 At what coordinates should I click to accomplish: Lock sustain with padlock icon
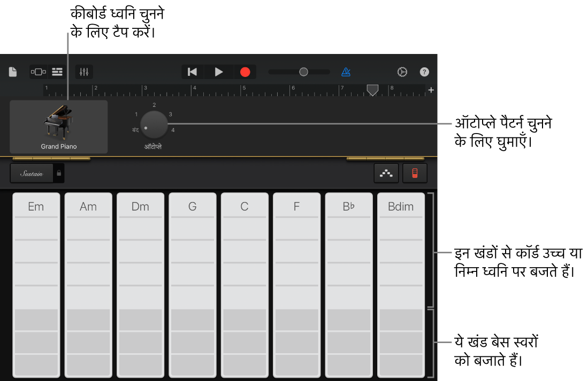(x=59, y=174)
